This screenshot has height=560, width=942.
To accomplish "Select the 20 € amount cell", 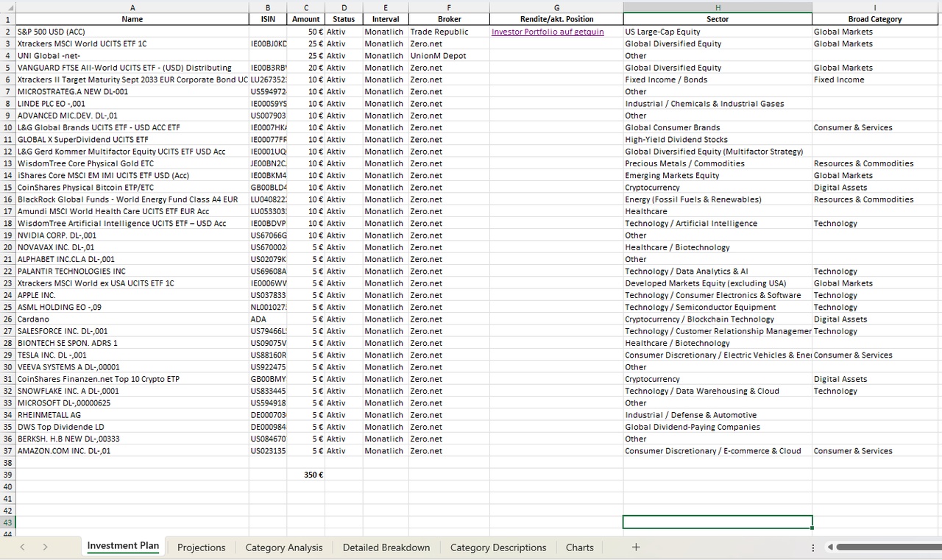I will [306, 68].
